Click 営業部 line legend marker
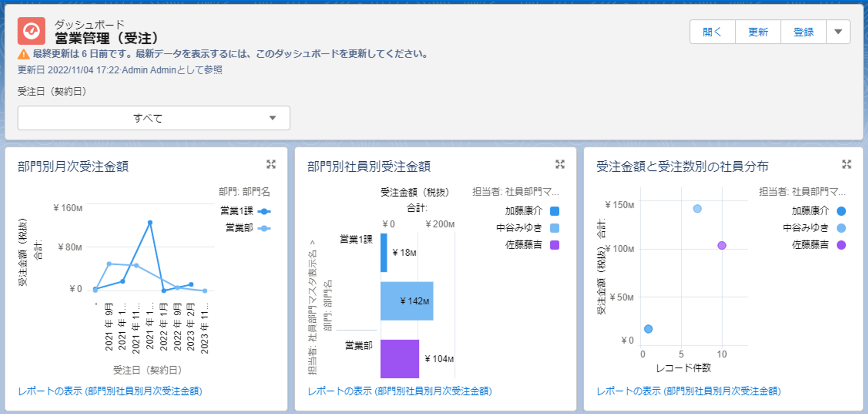This screenshot has height=414, width=868. tap(265, 228)
